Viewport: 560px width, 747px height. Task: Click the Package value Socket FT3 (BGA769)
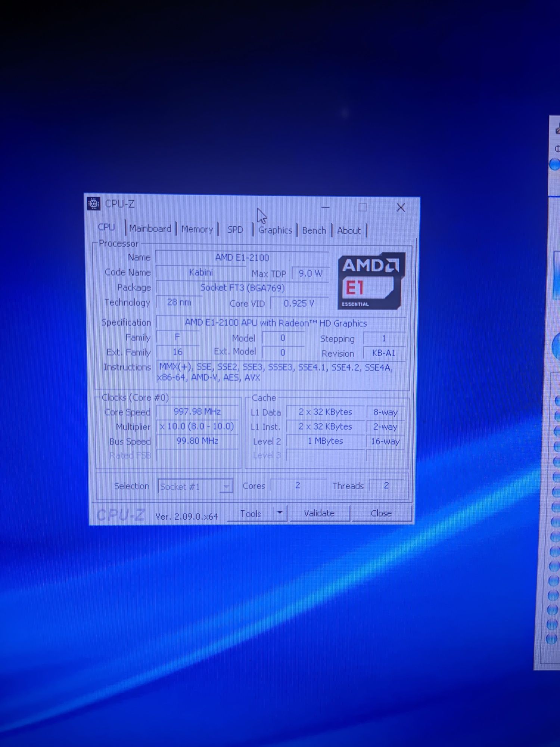[242, 288]
